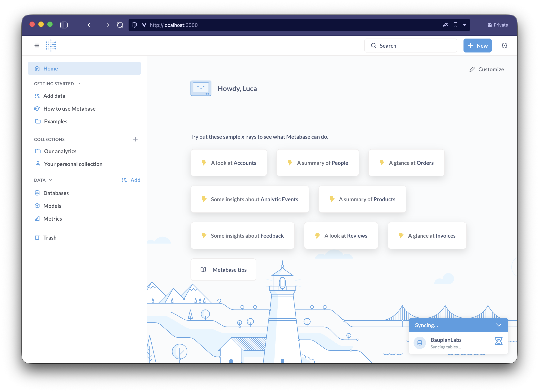Viewport: 539px width, 392px height.
Task: Click the blue New button
Action: point(477,46)
